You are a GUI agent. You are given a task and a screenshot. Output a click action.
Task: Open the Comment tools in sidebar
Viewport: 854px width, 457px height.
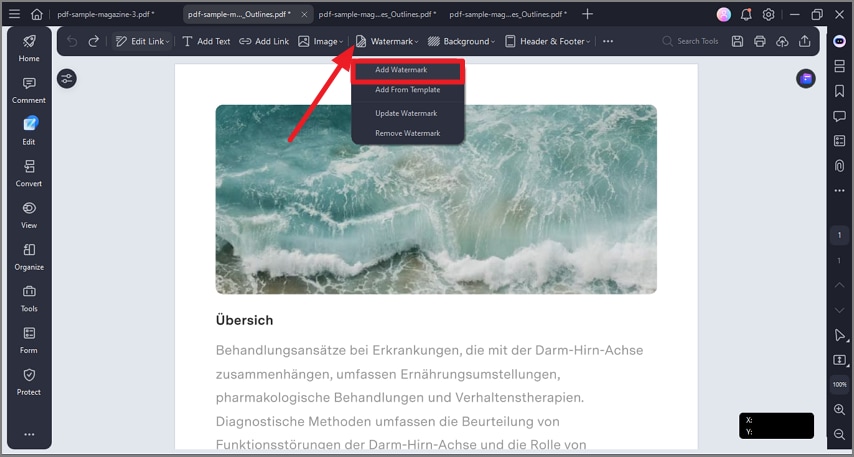coord(29,90)
